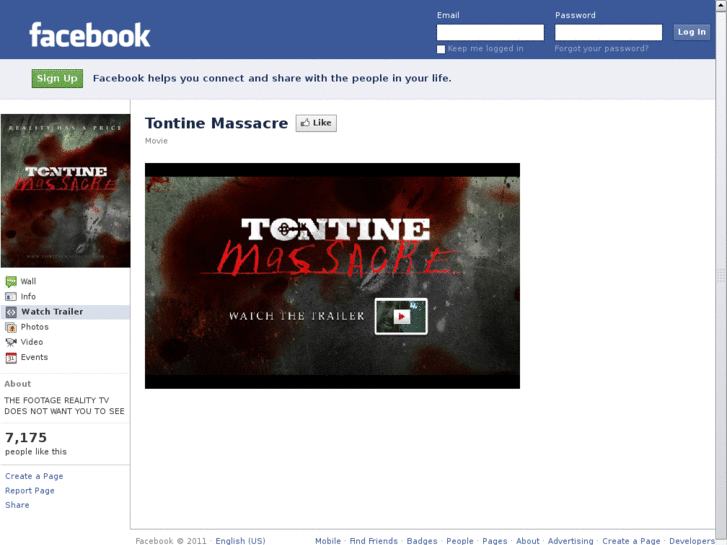Click 'people like this' text
This screenshot has height=545, width=727.
pyautogui.click(x=36, y=452)
